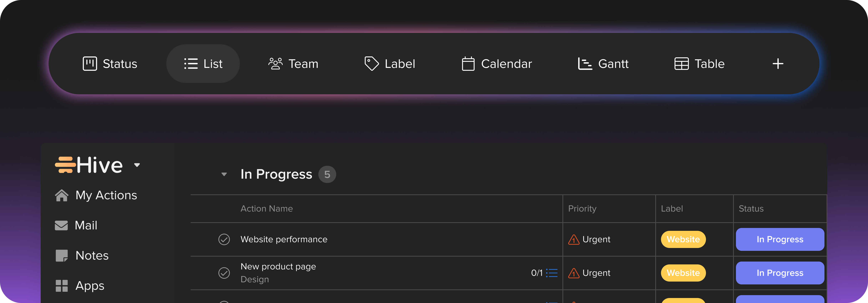Select the List view tab
The height and width of the screenshot is (303, 868).
point(203,64)
